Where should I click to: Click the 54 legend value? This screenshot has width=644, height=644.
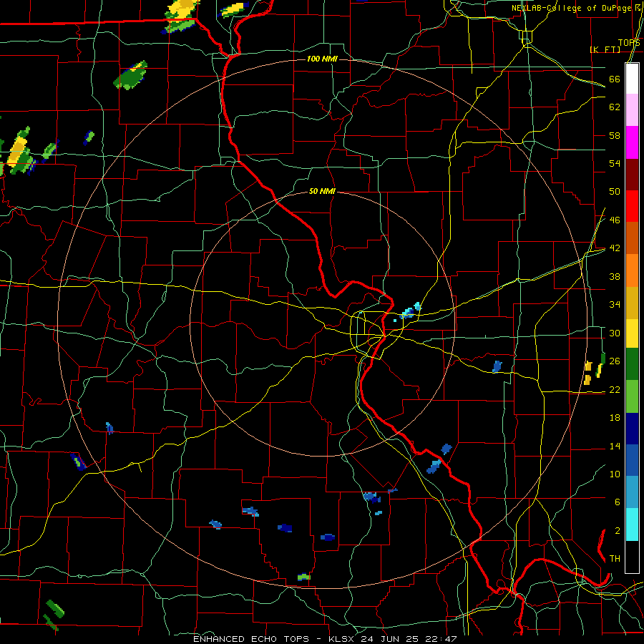[x=615, y=163]
